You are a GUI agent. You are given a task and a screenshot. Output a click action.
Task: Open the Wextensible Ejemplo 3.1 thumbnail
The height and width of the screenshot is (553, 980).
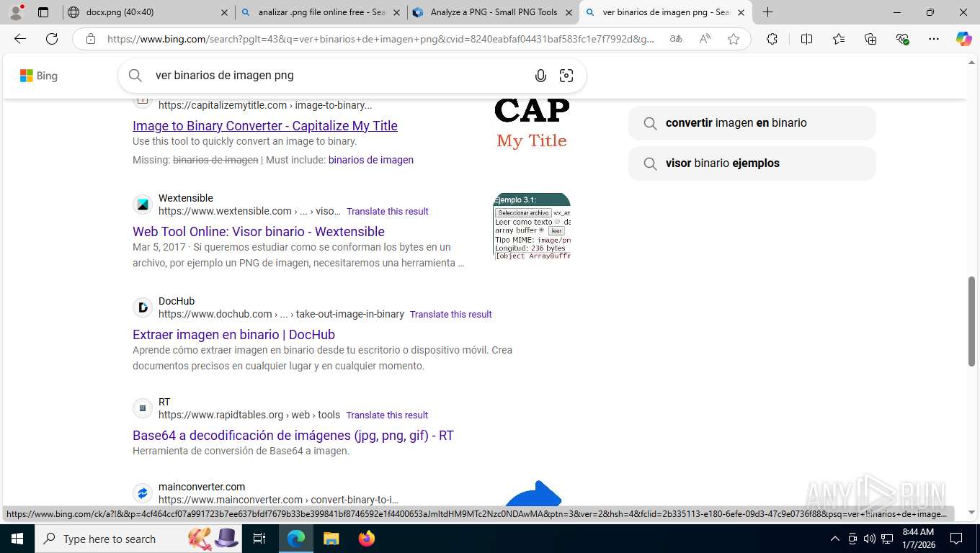[x=532, y=226]
